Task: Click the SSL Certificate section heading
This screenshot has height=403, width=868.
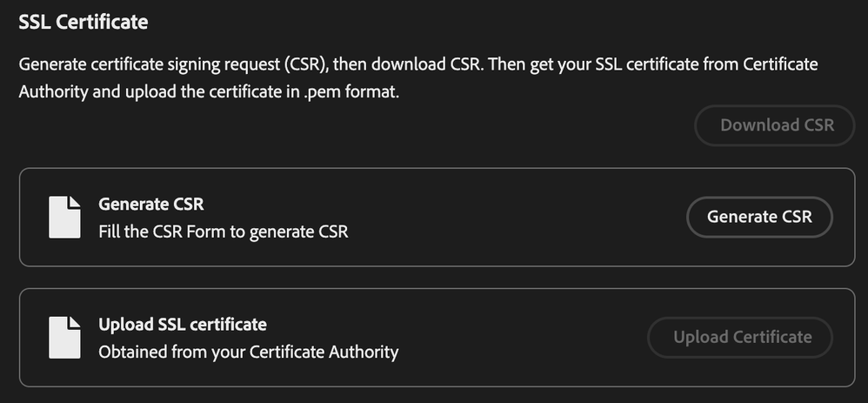Action: pyautogui.click(x=83, y=23)
